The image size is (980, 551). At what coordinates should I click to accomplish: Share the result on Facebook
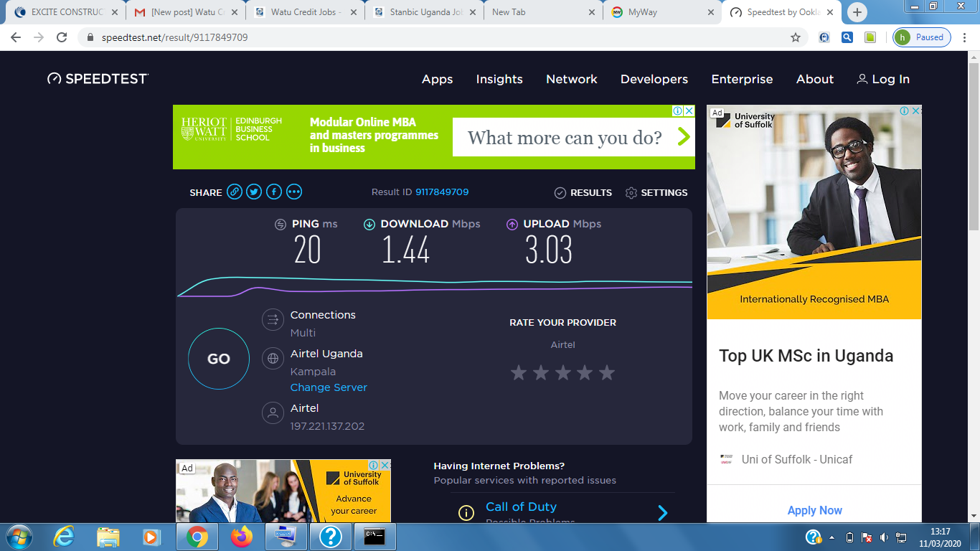pos(274,192)
